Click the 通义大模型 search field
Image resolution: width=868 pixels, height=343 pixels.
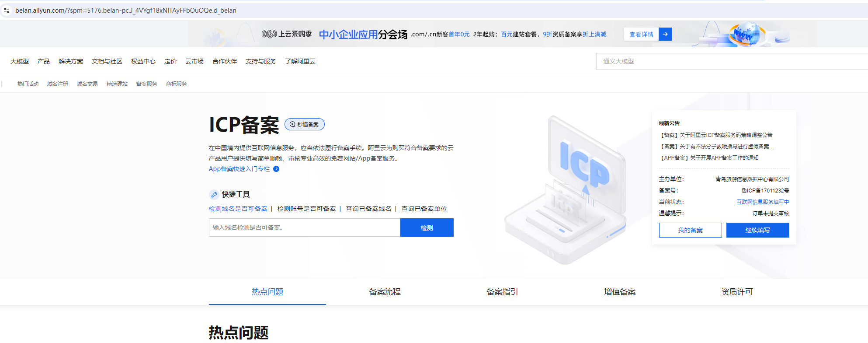pyautogui.click(x=732, y=61)
